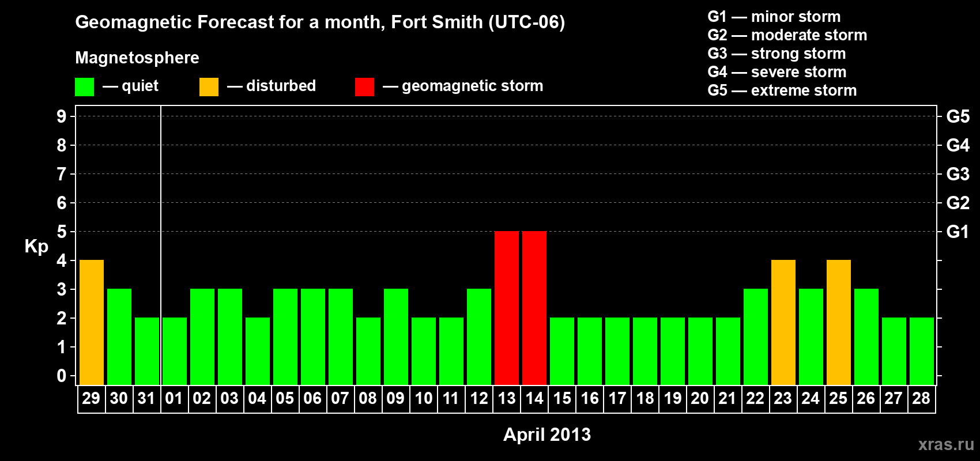The height and width of the screenshot is (461, 980).
Task: Click the red geomagnetic storm legend swatch
Action: click(364, 87)
